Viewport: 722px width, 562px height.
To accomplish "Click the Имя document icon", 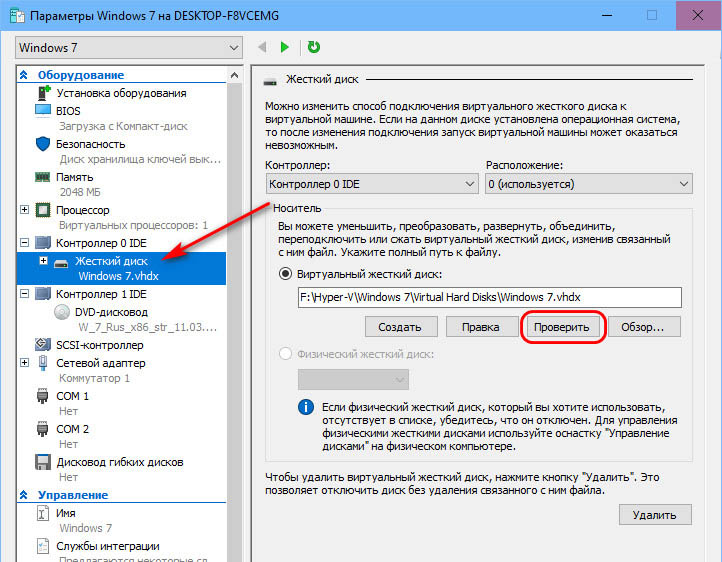I will (x=42, y=513).
